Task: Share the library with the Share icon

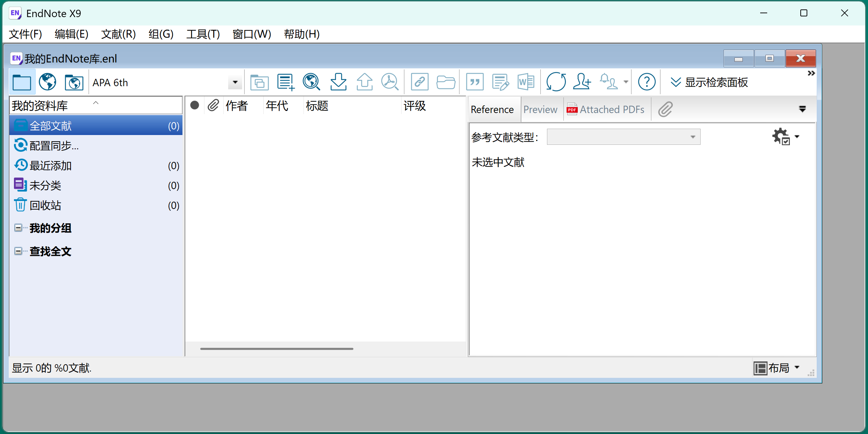Action: coord(582,82)
